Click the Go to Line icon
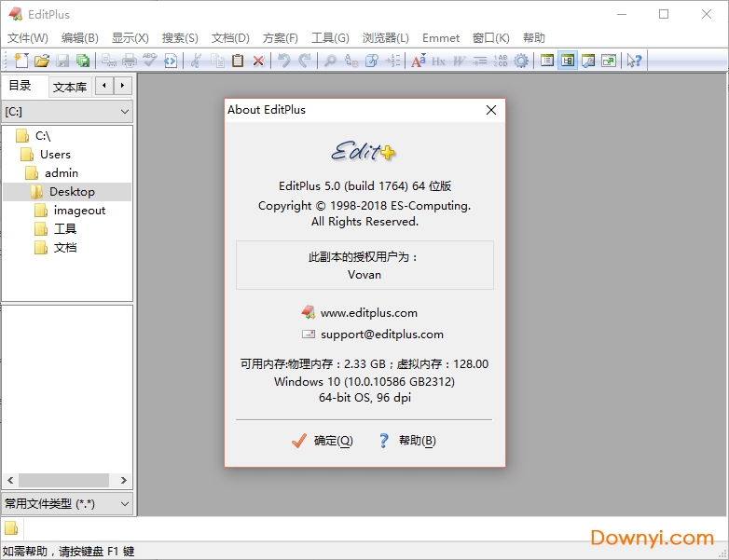Screen dimensions: 729x560 (x=392, y=61)
